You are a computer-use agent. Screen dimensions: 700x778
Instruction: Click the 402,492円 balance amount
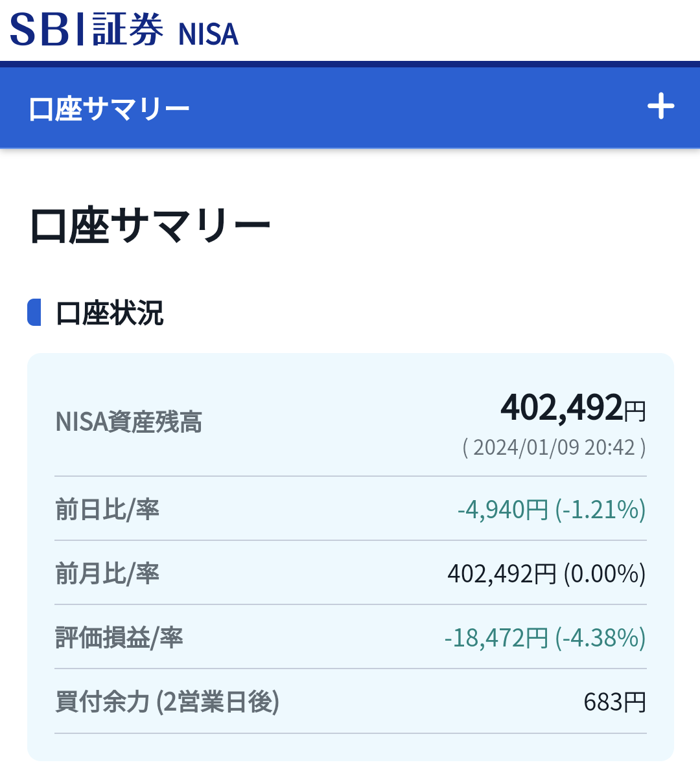tap(573, 408)
